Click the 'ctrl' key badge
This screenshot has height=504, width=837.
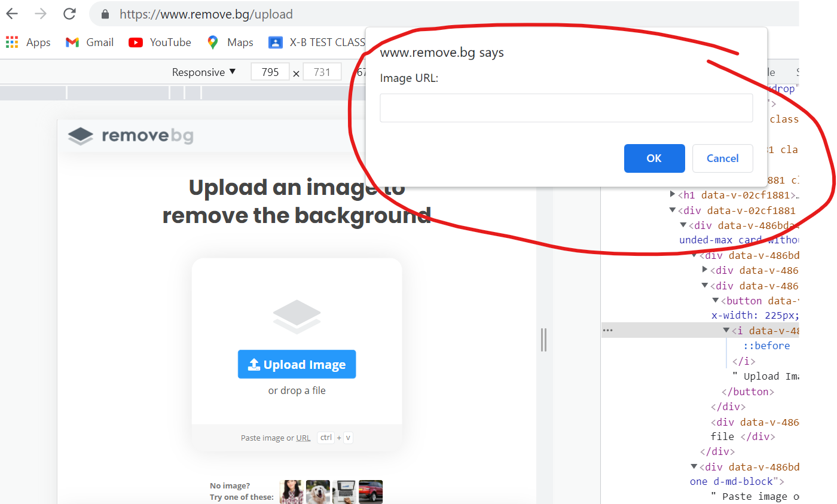tap(325, 438)
